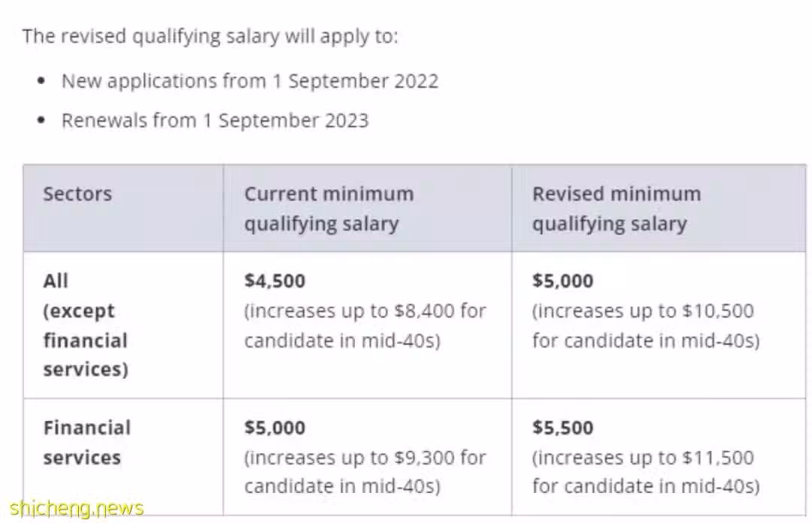Screen dimensions: 812x523
Task: Click the $5,000 current financial services salary
Action: 274,428
